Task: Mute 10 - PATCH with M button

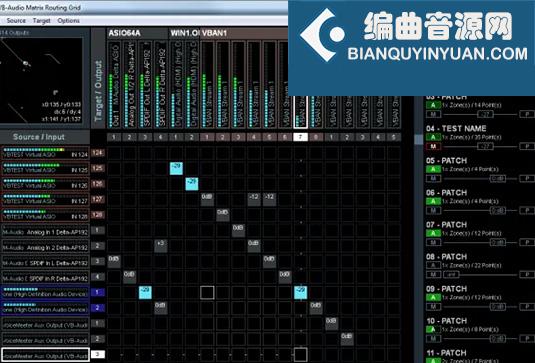Action: [x=433, y=339]
